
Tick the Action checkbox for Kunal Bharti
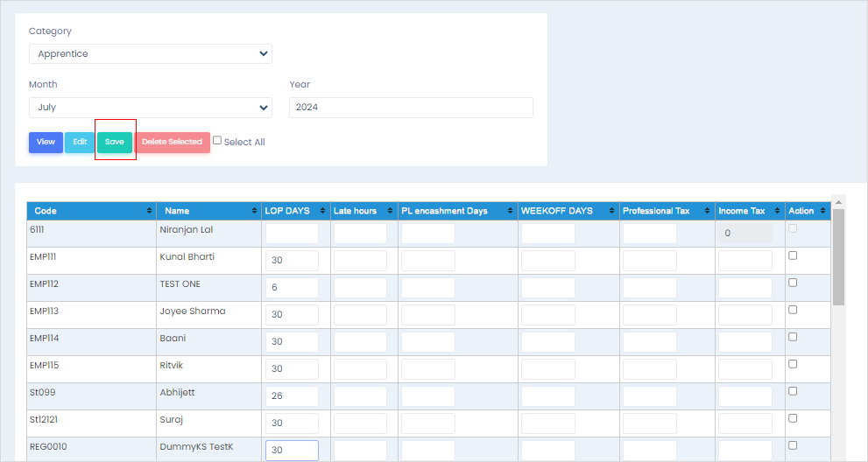coord(793,255)
